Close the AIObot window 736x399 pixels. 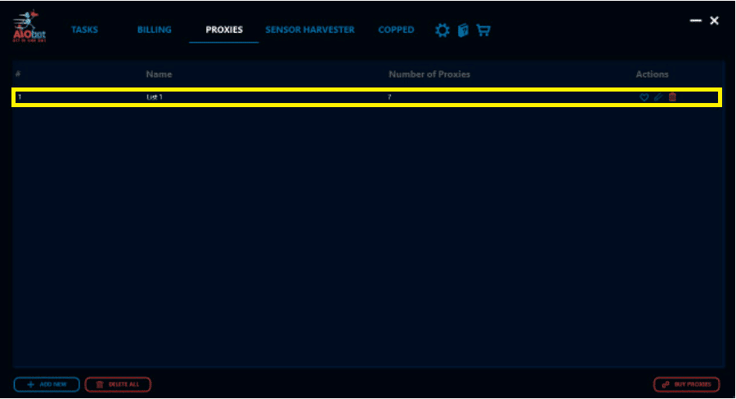pyautogui.click(x=714, y=21)
